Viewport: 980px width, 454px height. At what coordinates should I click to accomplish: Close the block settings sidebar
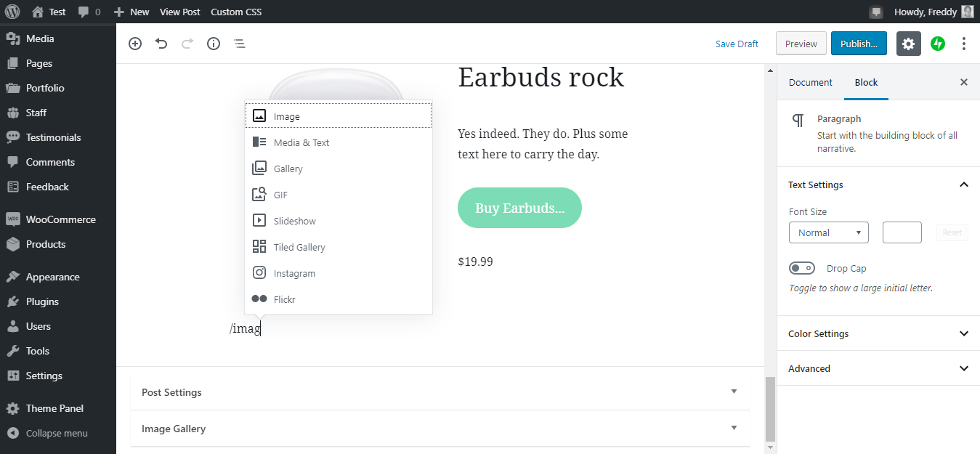tap(964, 82)
